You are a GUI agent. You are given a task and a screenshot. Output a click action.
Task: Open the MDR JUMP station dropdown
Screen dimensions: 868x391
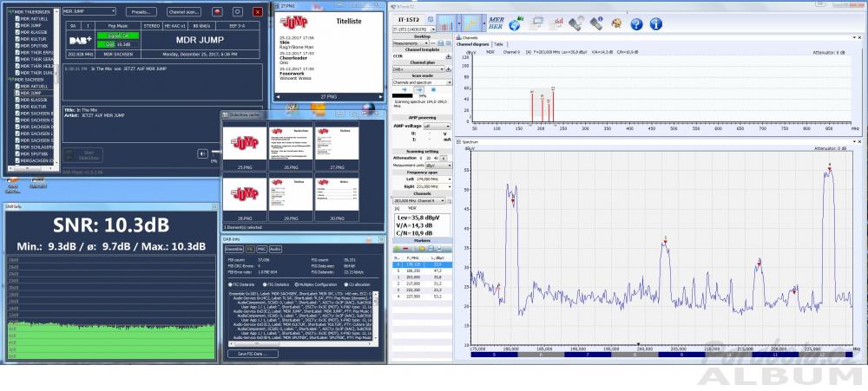coord(89,11)
